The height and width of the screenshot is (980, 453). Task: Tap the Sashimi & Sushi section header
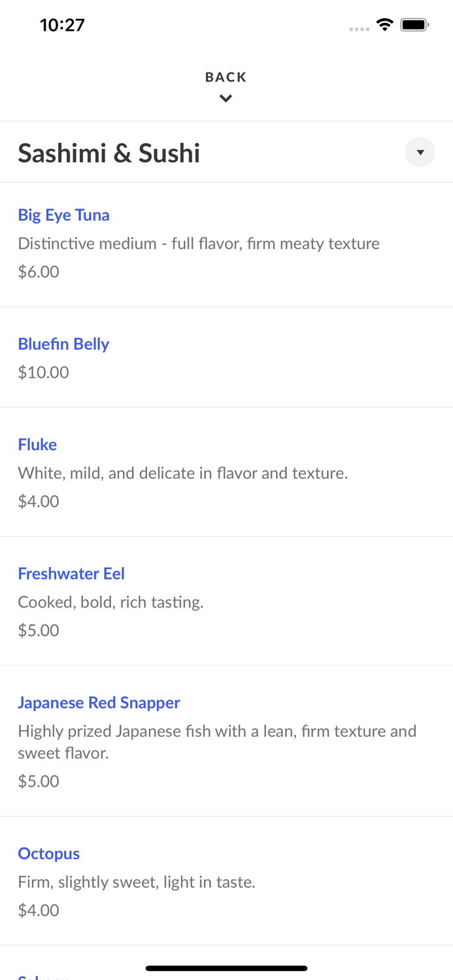coord(109,152)
